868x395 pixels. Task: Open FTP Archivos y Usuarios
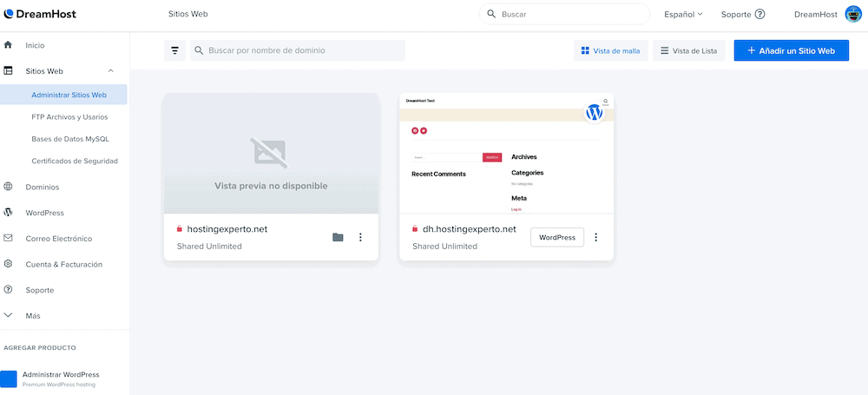(x=69, y=117)
